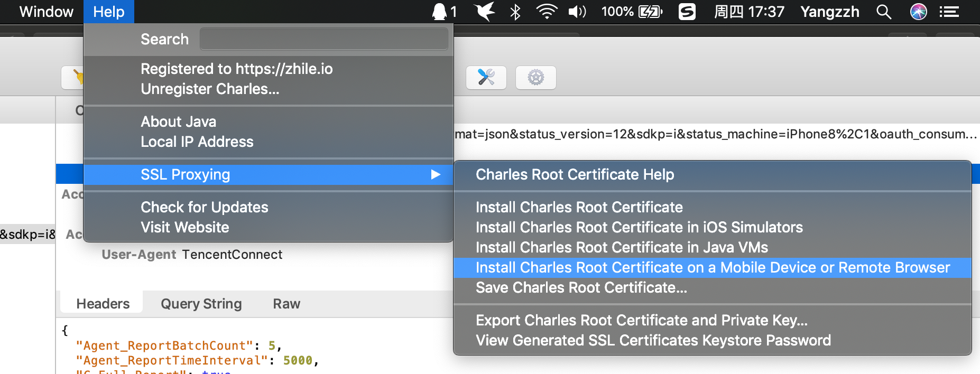Install certificate on Mobile Device or Remote Browser
Image resolution: width=980 pixels, height=374 pixels.
tap(713, 267)
